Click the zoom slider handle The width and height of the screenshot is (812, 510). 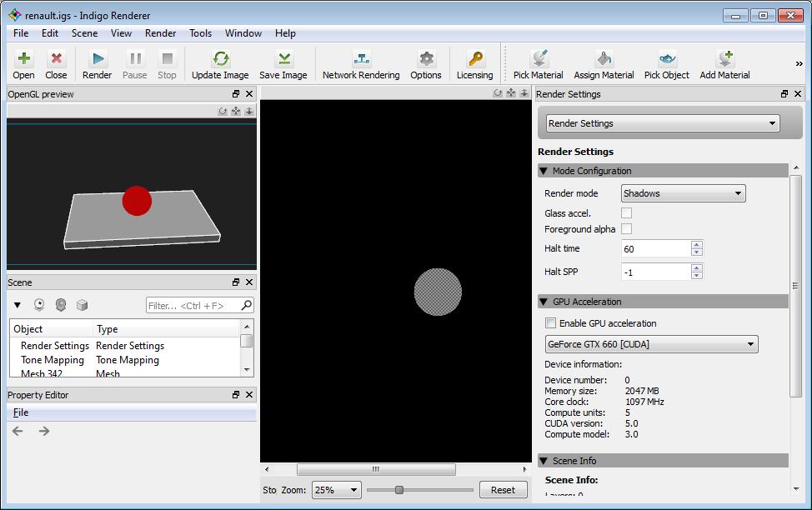pos(399,490)
